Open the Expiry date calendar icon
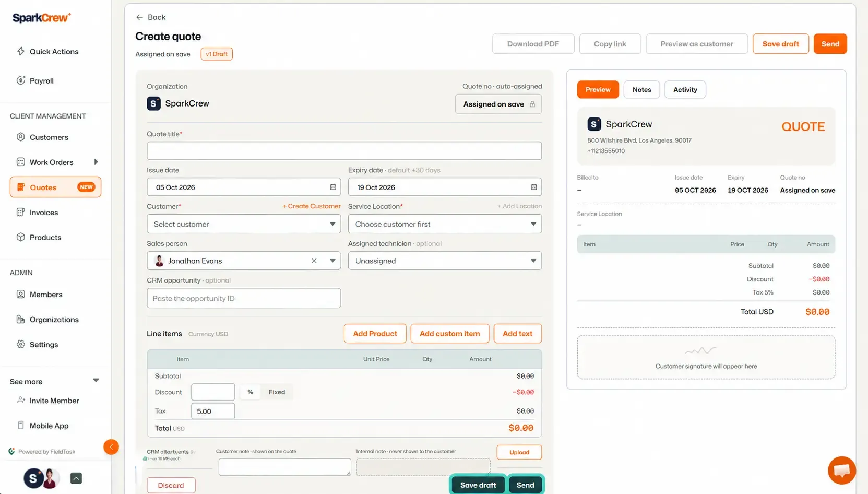This screenshot has width=868, height=494. tap(534, 187)
